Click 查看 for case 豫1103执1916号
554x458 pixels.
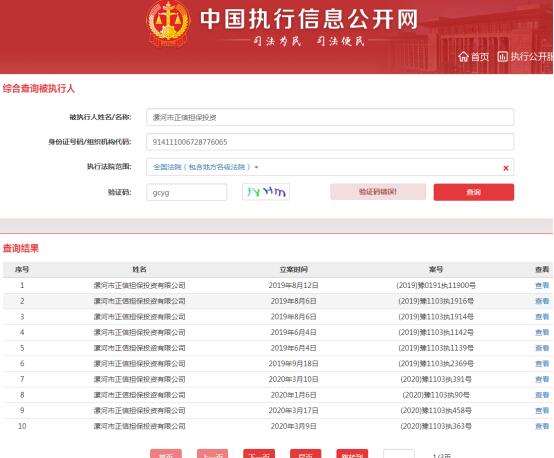tap(542, 301)
